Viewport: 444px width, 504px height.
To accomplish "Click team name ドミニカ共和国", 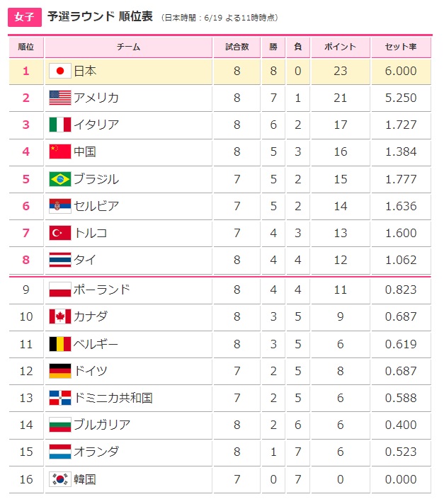I will (x=113, y=398).
